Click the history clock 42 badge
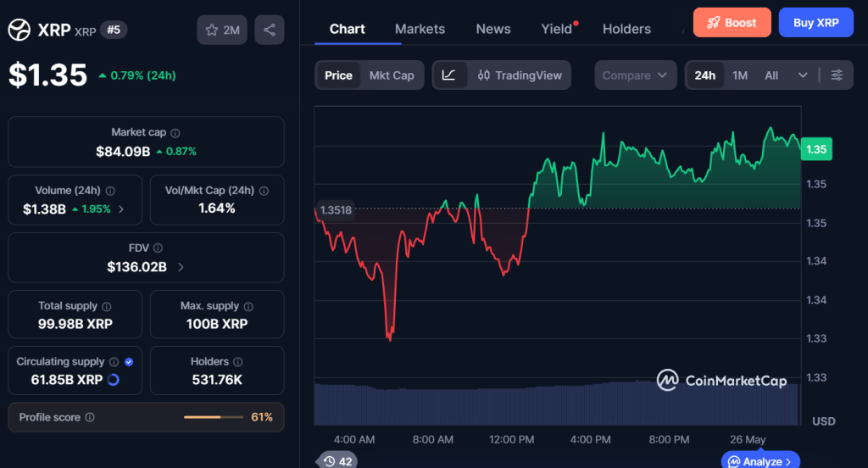Screen dimensions: 868x468 coord(337,461)
